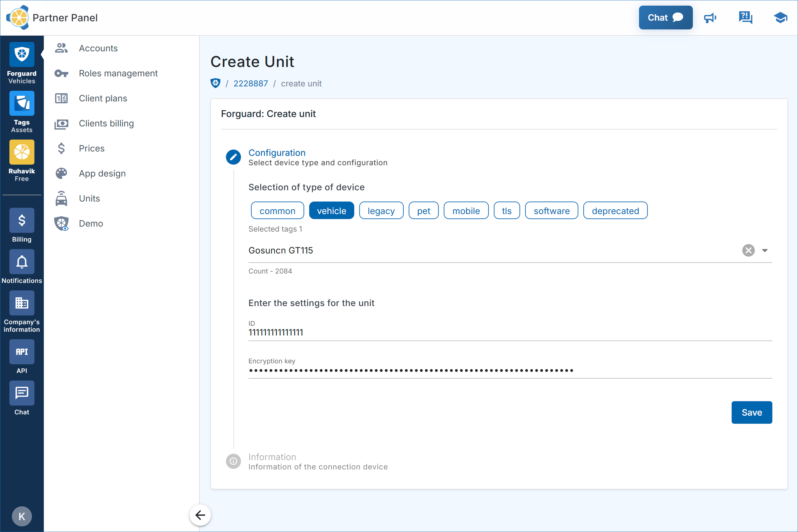Image resolution: width=798 pixels, height=532 pixels.
Task: Open the FAQ question bubble icon
Action: click(x=745, y=18)
